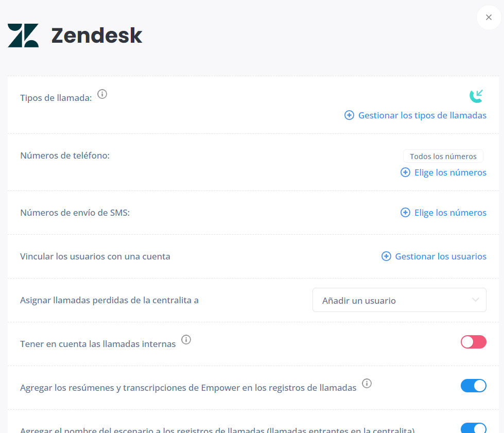The image size is (504, 433).
Task: Toggle Agregar el nombre del escenario switch
Action: [474, 428]
